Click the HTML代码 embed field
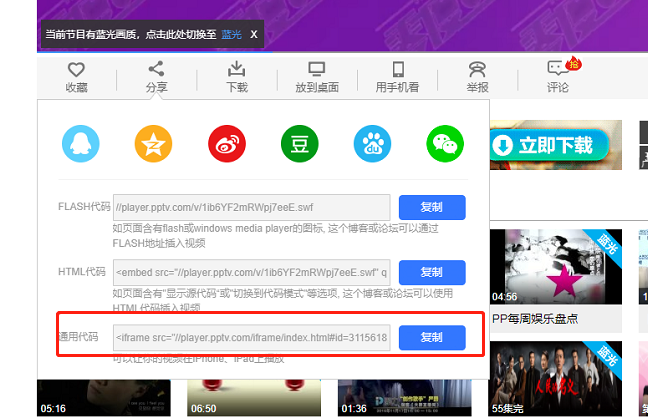 click(x=252, y=272)
